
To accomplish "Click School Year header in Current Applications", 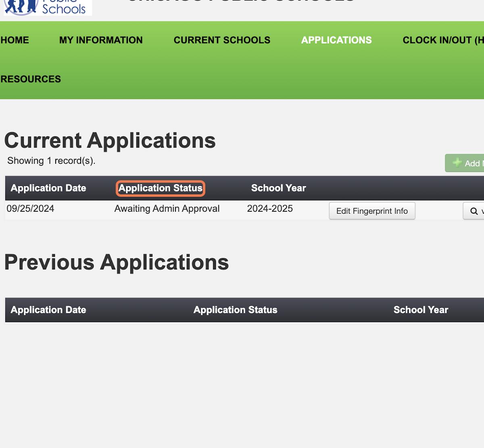I will pyautogui.click(x=278, y=188).
